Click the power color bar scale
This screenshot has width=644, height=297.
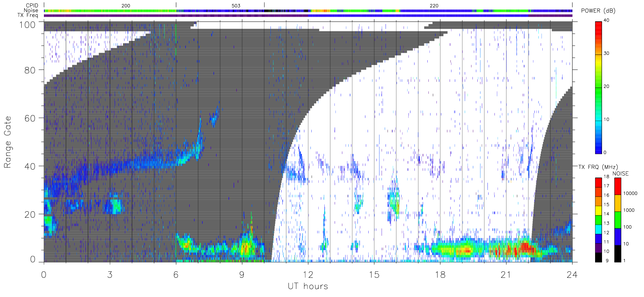pyautogui.click(x=599, y=88)
